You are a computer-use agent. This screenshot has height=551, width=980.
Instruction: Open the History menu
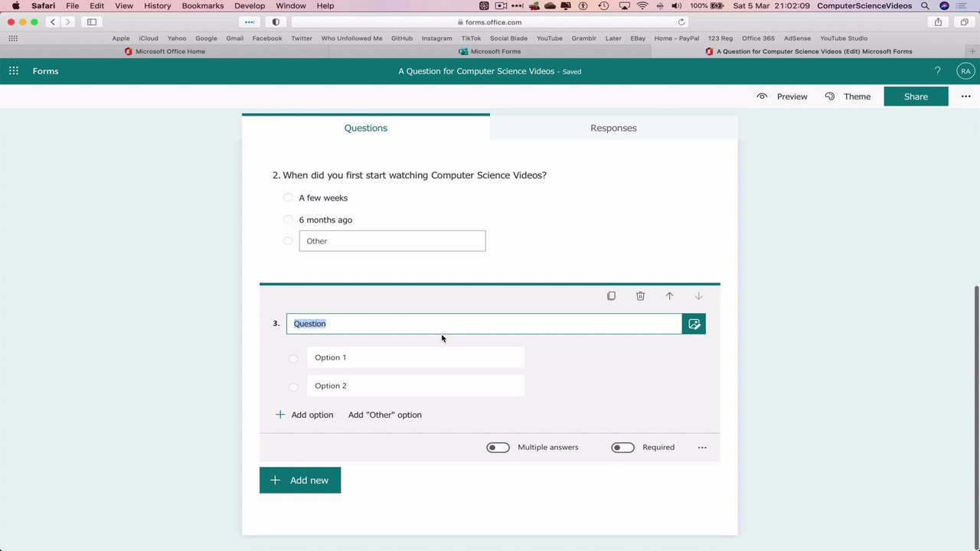157,6
